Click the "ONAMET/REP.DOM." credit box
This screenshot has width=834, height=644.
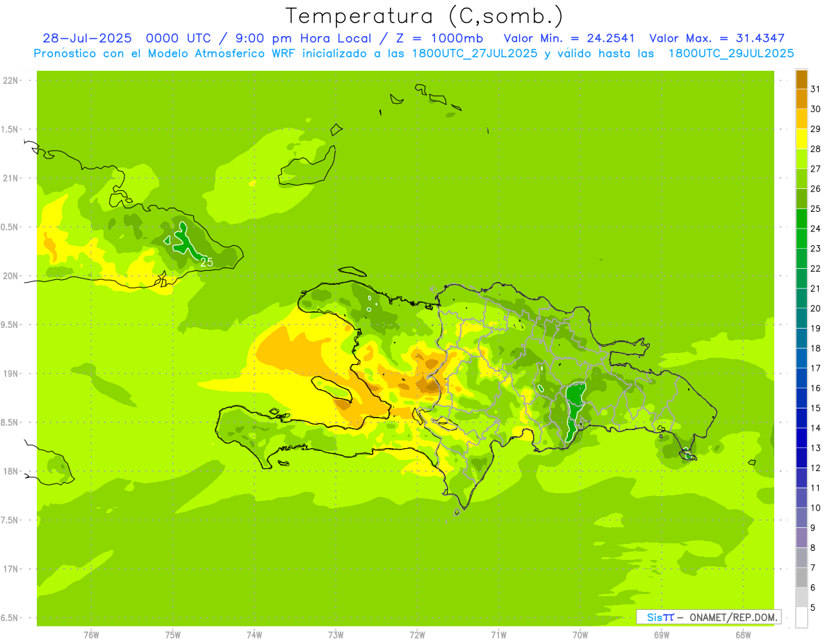(709, 617)
